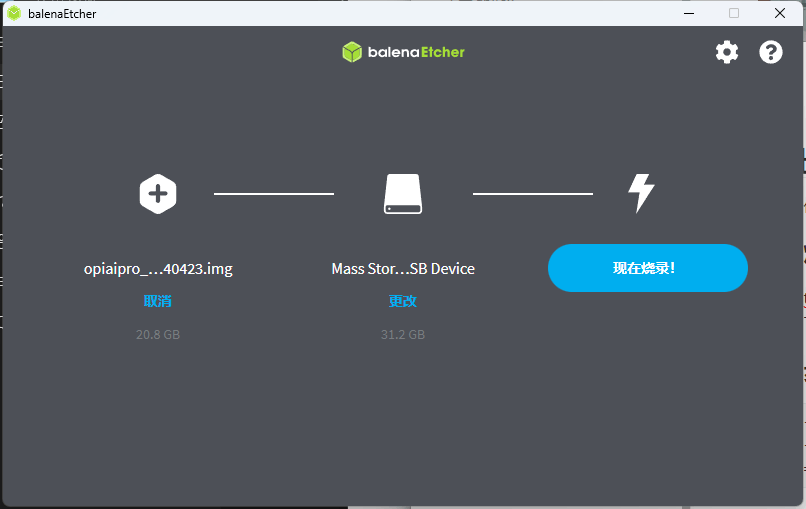The image size is (806, 509).
Task: Click the 20.8 GB image size text
Action: [158, 335]
